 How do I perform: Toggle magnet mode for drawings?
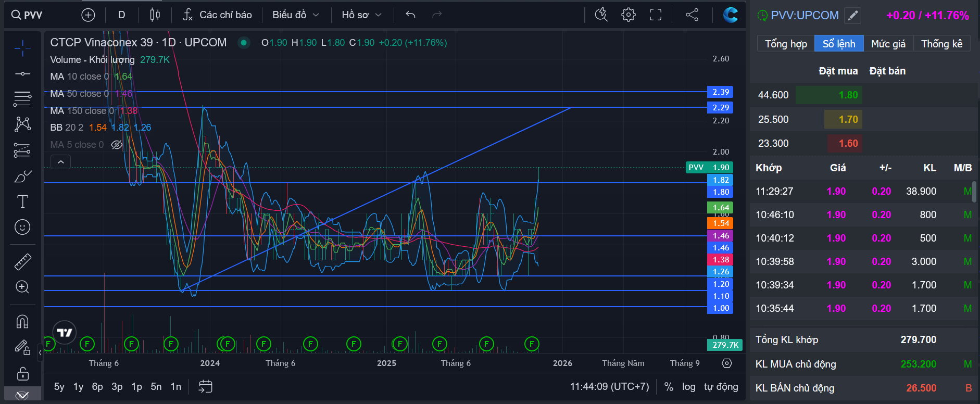pyautogui.click(x=22, y=322)
